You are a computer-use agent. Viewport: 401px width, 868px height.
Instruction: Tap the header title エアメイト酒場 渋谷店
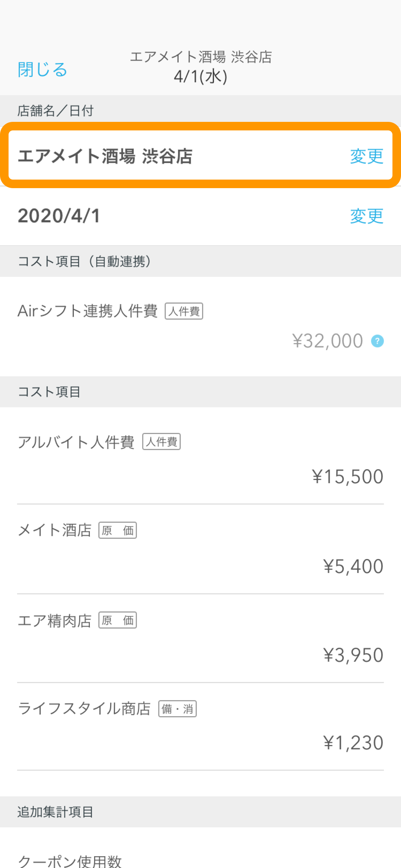(201, 57)
